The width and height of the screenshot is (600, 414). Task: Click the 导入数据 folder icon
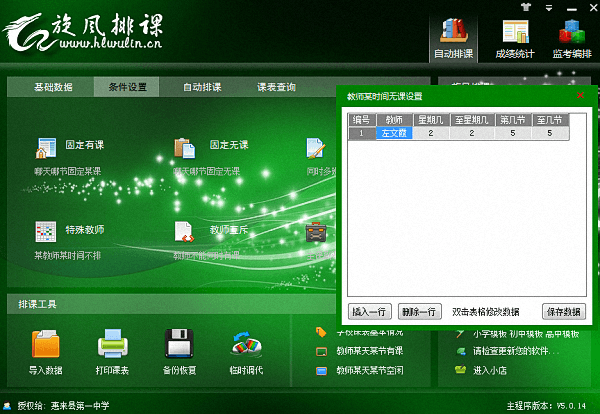(46, 345)
